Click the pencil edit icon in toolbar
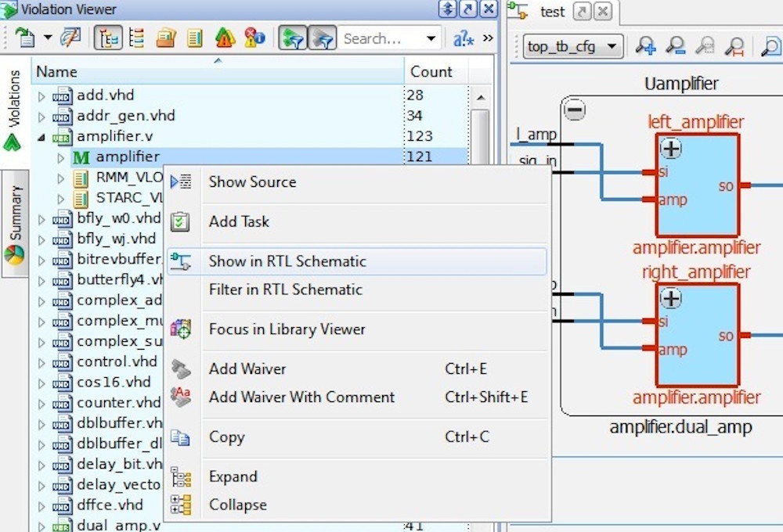Image resolution: width=783 pixels, height=532 pixels. pos(70,38)
